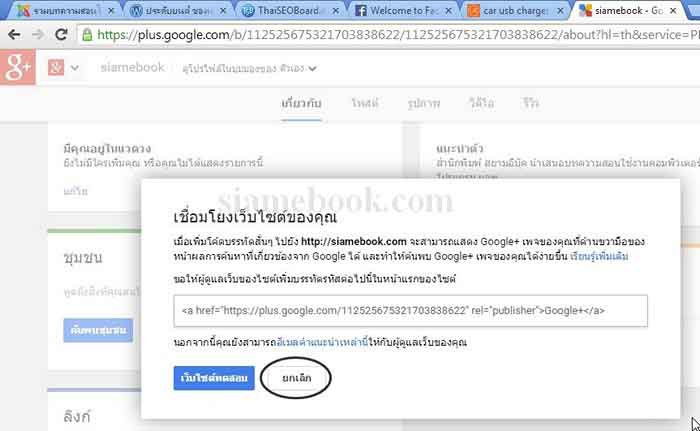
Task: Switch to the car usb charger tab
Action: pyautogui.click(x=514, y=10)
